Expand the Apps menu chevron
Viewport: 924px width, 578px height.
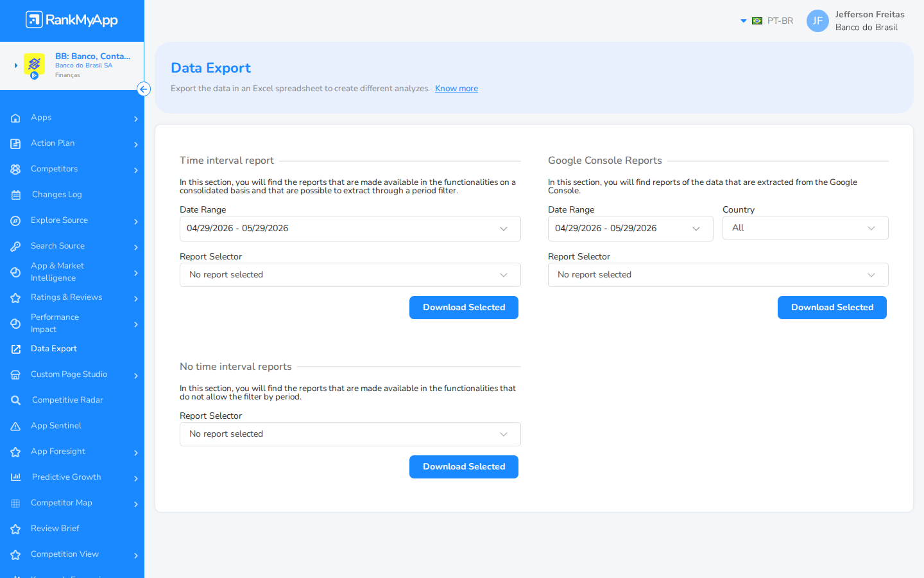pyautogui.click(x=136, y=119)
